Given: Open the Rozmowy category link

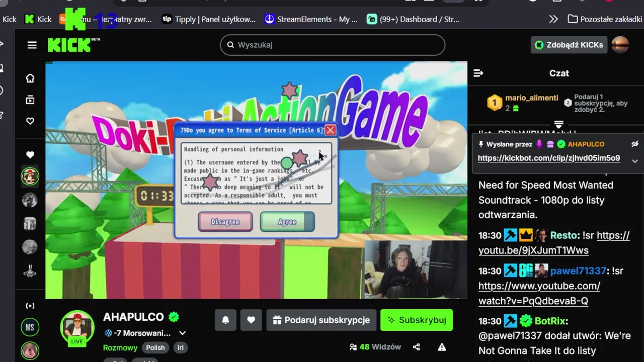Looking at the screenshot, I should click(120, 347).
